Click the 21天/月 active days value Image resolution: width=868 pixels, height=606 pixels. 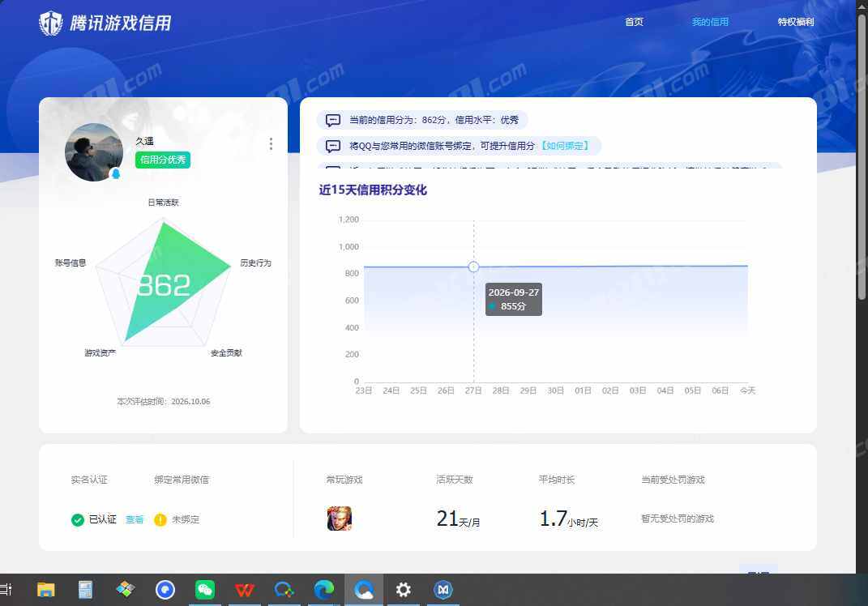click(x=458, y=519)
